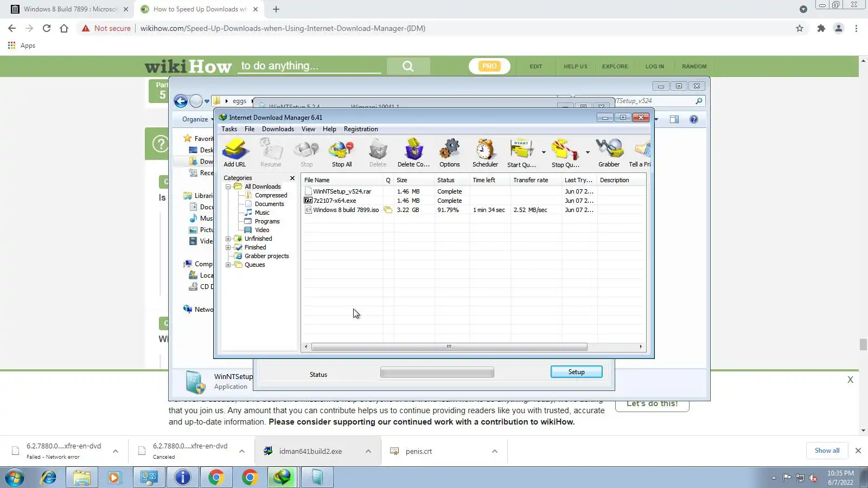Open the Windows Start menu orb
Screen dimensions: 868x488
coord(15,477)
